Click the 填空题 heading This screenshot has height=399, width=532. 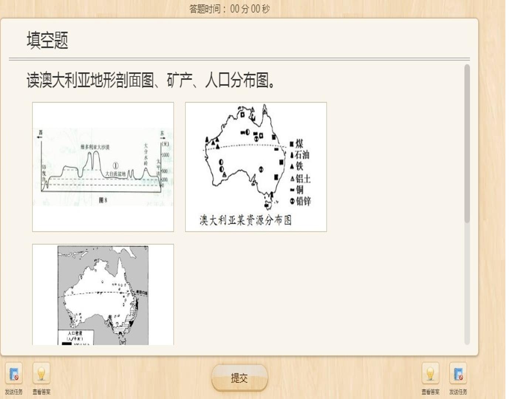(47, 40)
